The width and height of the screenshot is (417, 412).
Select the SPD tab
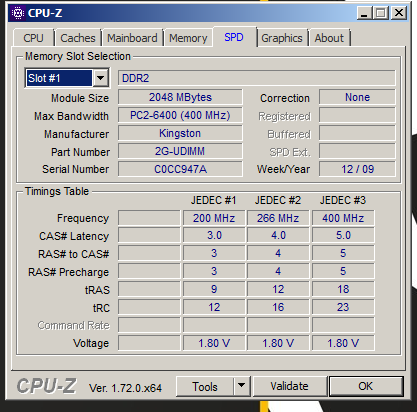pos(234,37)
